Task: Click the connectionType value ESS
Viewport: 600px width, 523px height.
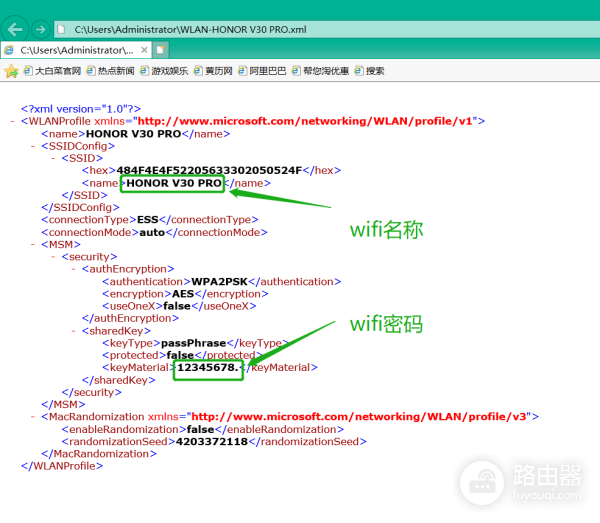Action: 148,220
